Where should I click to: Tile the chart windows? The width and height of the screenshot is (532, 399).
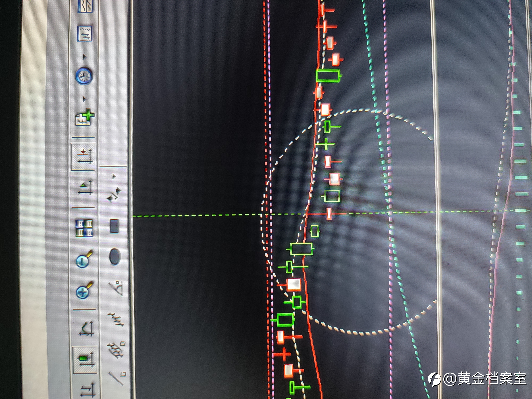click(x=84, y=228)
